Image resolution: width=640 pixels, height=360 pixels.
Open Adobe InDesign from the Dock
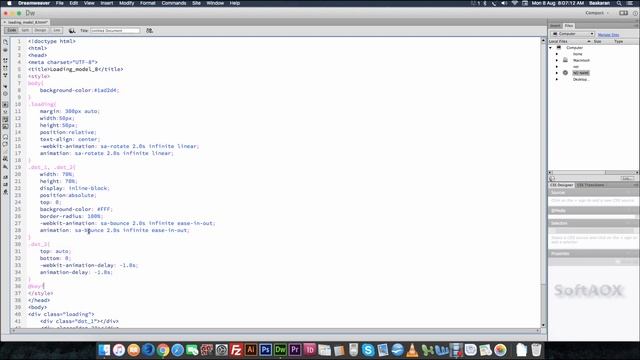(310, 350)
